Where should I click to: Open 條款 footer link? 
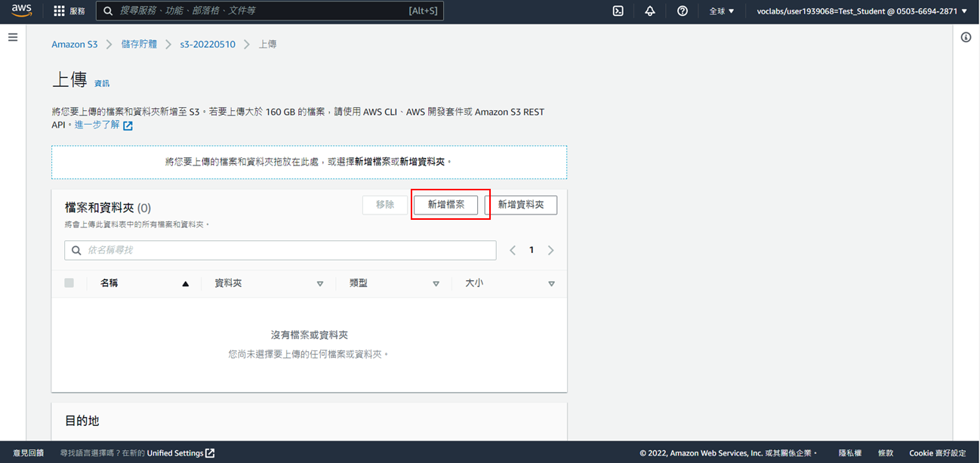886,453
